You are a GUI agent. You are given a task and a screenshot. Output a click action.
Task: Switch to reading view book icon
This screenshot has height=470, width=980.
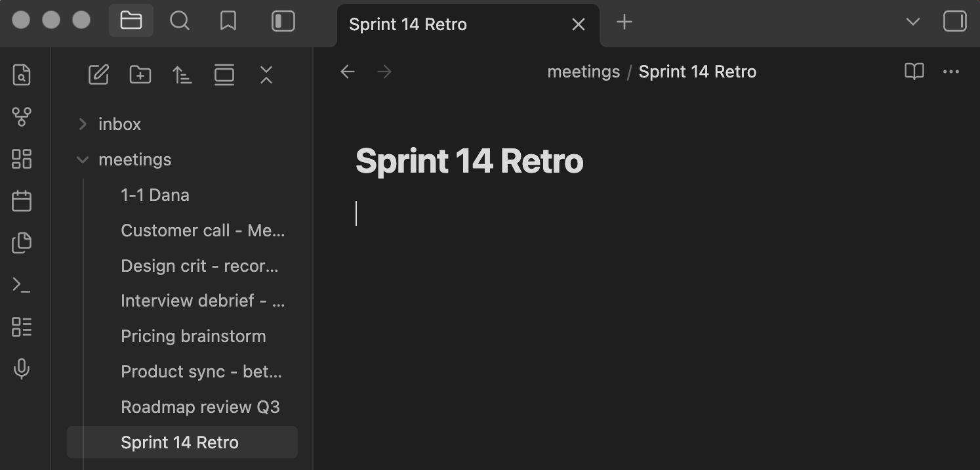click(x=914, y=71)
